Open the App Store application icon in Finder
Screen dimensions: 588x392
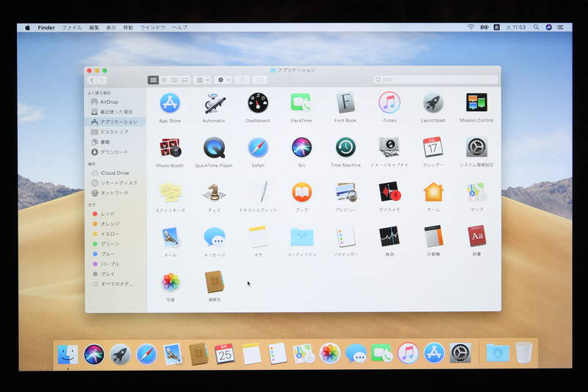click(x=170, y=103)
